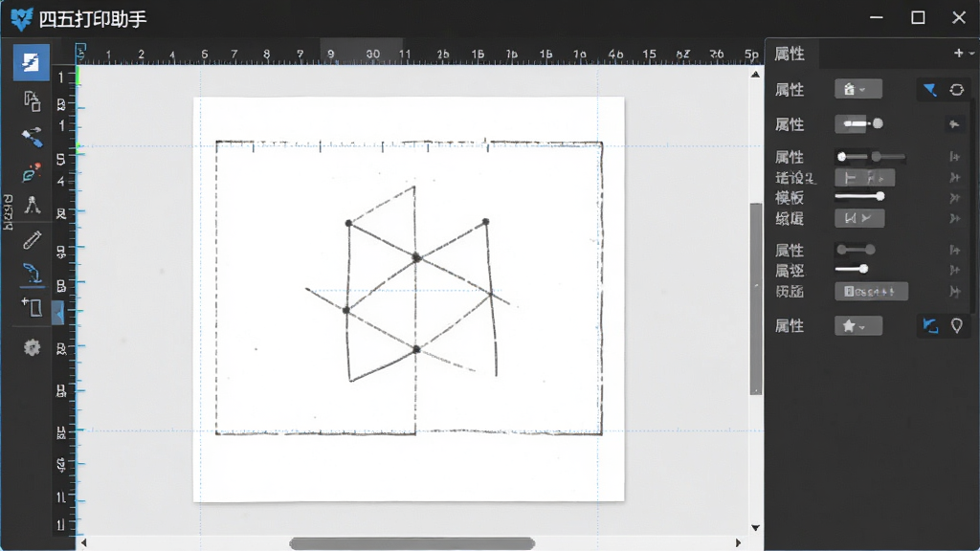Screen dimensions: 980x551
Task: Adjust the right slider in third 属性 row
Action: 888,157
